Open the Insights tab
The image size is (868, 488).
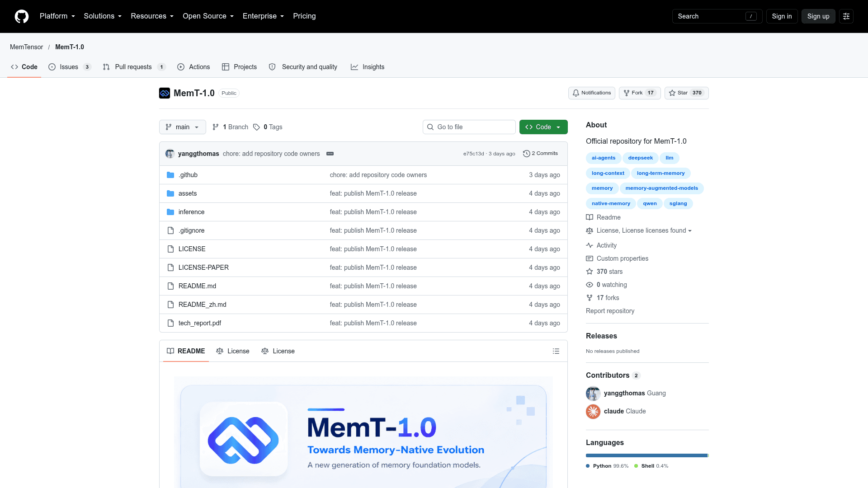tap(368, 67)
